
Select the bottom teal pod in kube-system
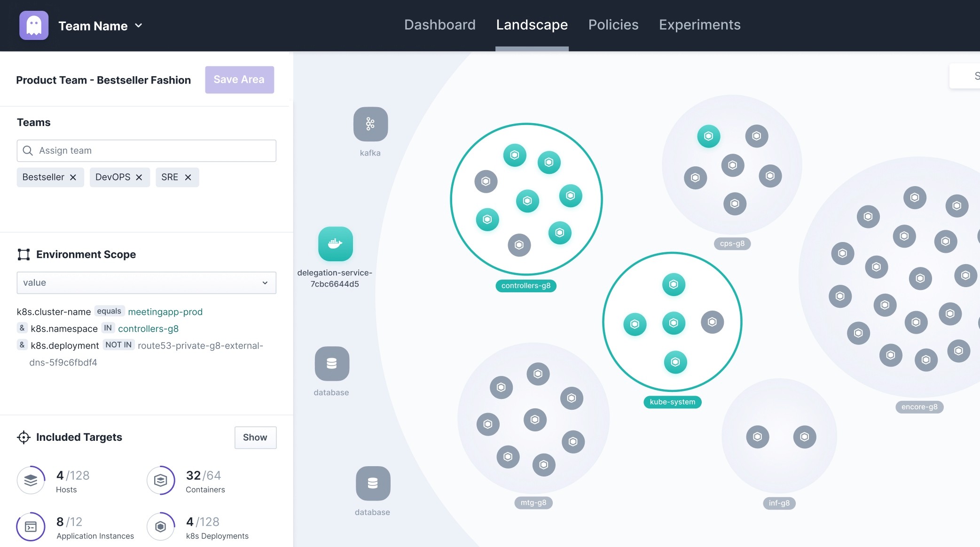[x=675, y=362]
